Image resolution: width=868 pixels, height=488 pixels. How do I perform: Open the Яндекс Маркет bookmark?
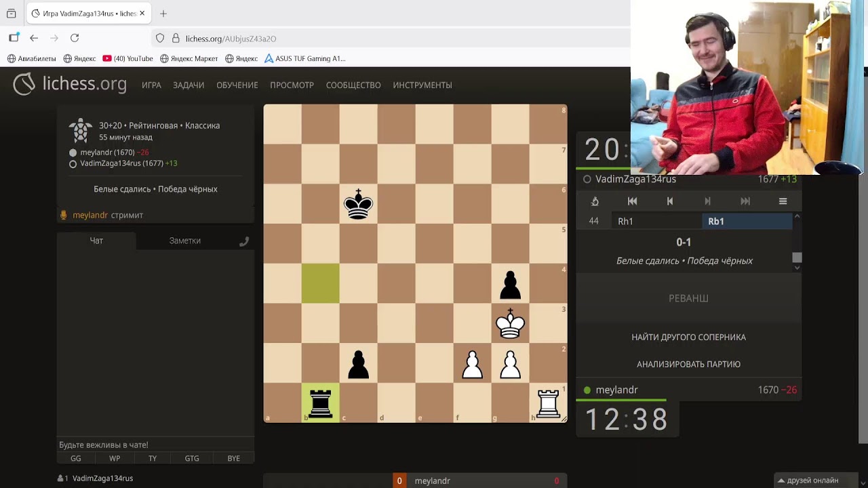pos(189,58)
